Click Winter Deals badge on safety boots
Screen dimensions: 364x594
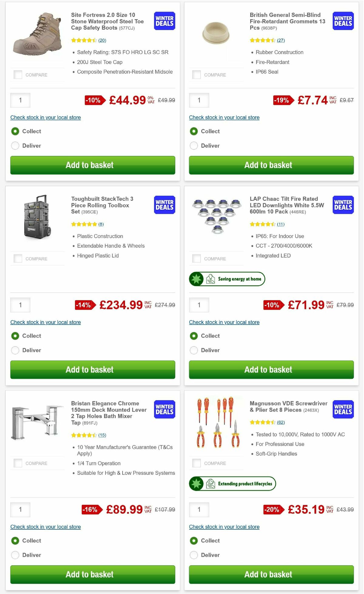pyautogui.click(x=164, y=21)
